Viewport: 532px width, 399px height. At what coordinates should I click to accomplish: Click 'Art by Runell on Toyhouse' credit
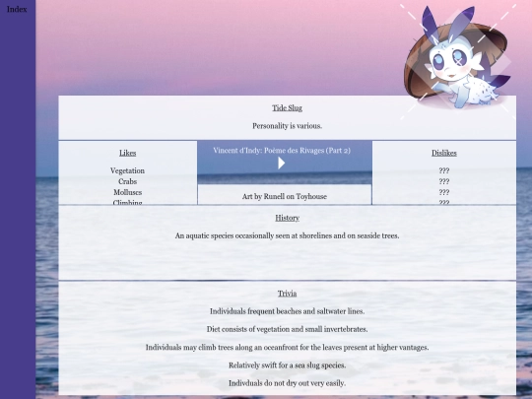pos(285,196)
